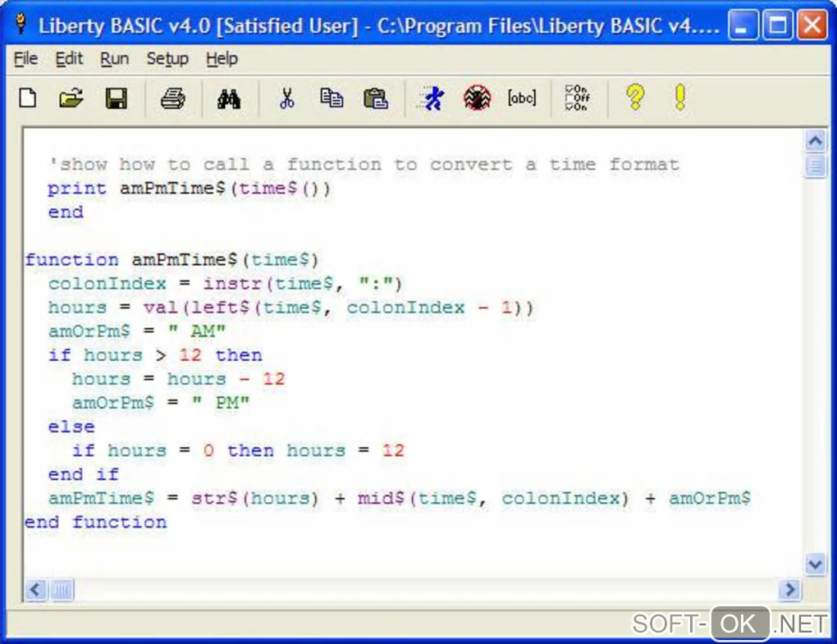
Task: Start the debugger with the bug icon
Action: (x=477, y=98)
